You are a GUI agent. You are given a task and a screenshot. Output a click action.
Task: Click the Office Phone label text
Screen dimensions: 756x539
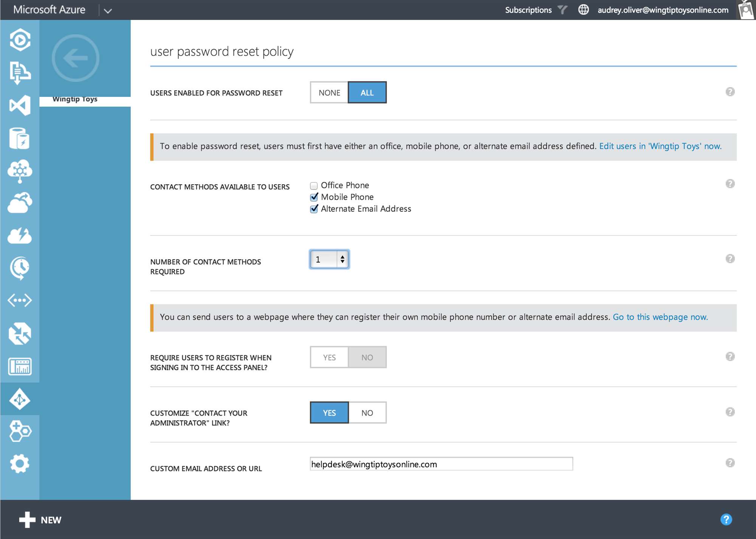click(x=345, y=185)
